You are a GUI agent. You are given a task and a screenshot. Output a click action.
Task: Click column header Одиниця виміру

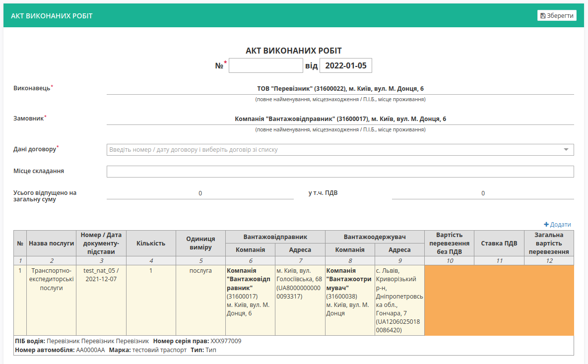click(x=200, y=243)
